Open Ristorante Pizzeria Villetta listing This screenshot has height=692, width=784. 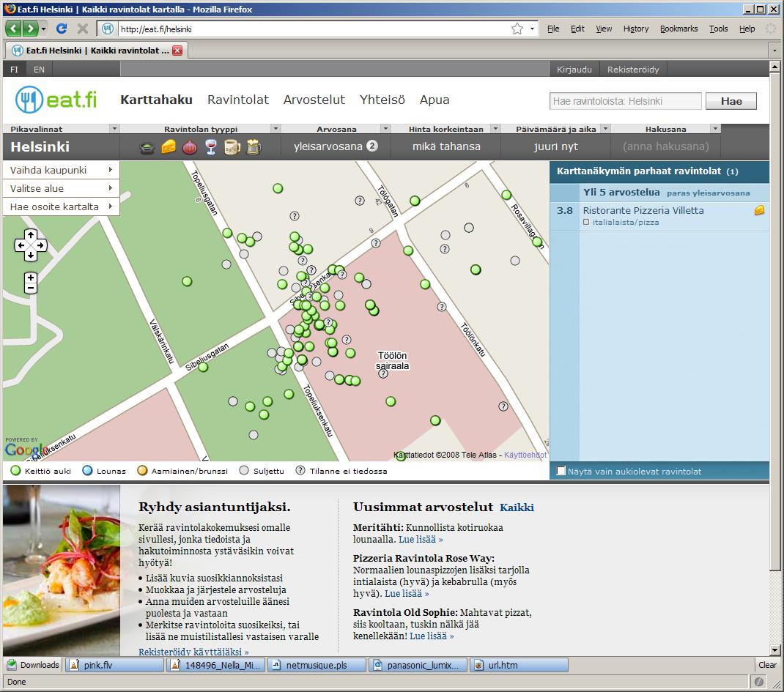click(x=643, y=210)
